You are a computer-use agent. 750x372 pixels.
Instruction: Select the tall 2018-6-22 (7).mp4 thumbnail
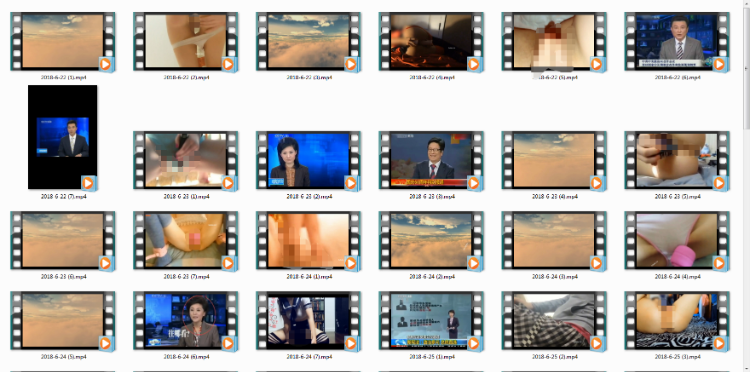pyautogui.click(x=63, y=137)
